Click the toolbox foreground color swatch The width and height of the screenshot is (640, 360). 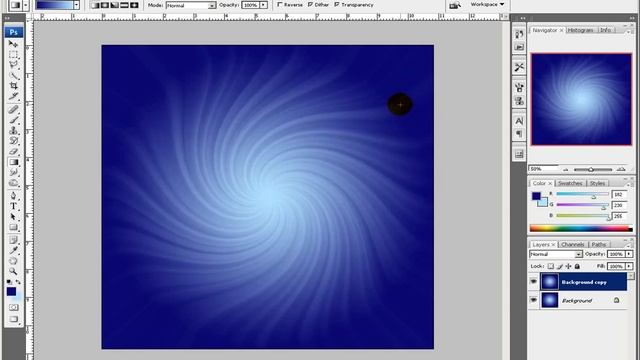(x=11, y=291)
